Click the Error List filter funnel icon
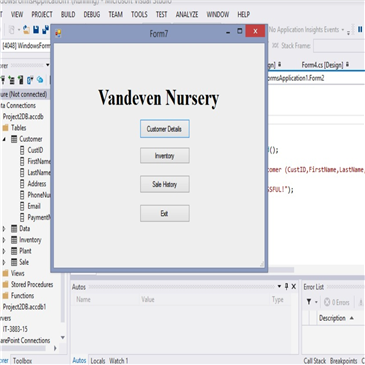 coord(309,302)
